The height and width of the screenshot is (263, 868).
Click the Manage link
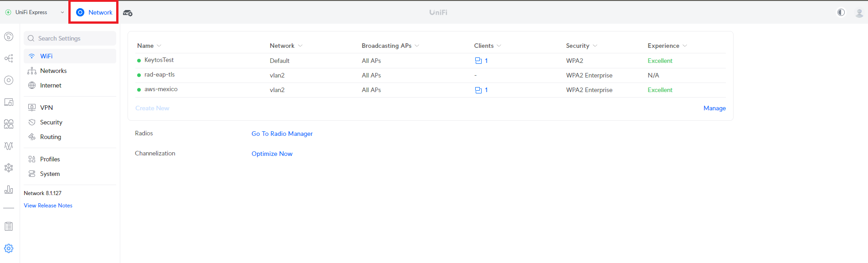tap(714, 108)
